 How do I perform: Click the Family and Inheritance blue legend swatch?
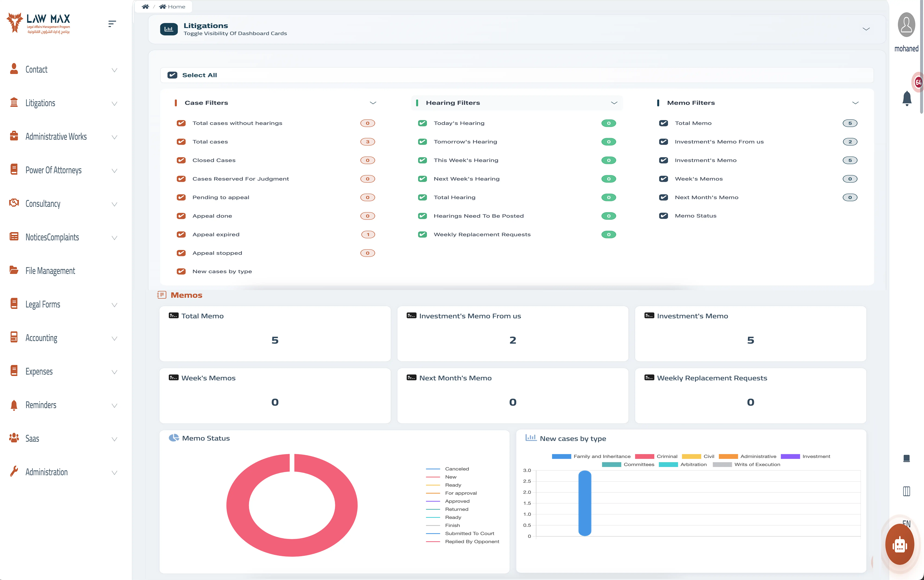(561, 456)
